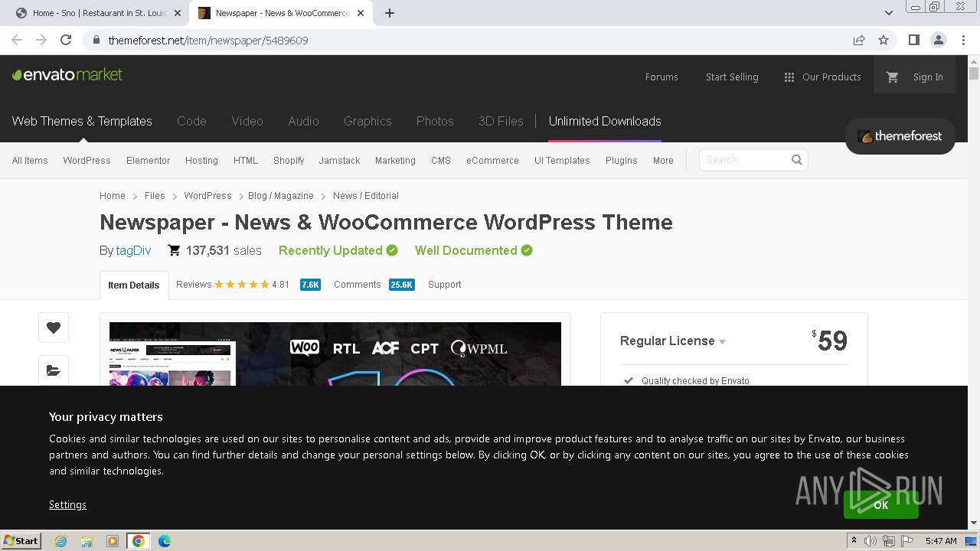Open browser profile icon
The height and width of the screenshot is (551, 980).
(938, 40)
